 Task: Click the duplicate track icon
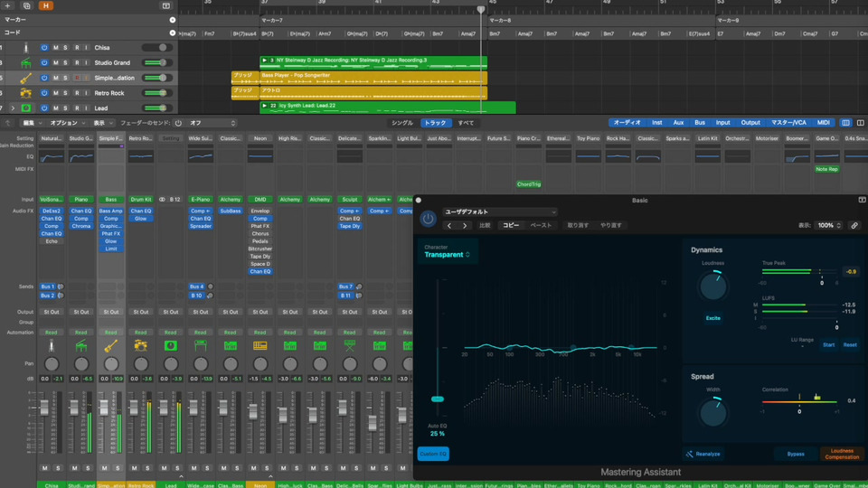[26, 5]
